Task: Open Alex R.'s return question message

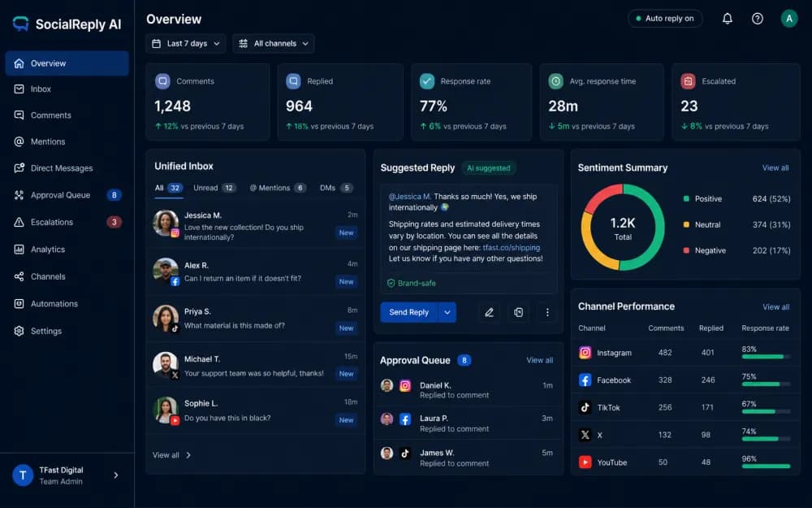Action: click(255, 272)
